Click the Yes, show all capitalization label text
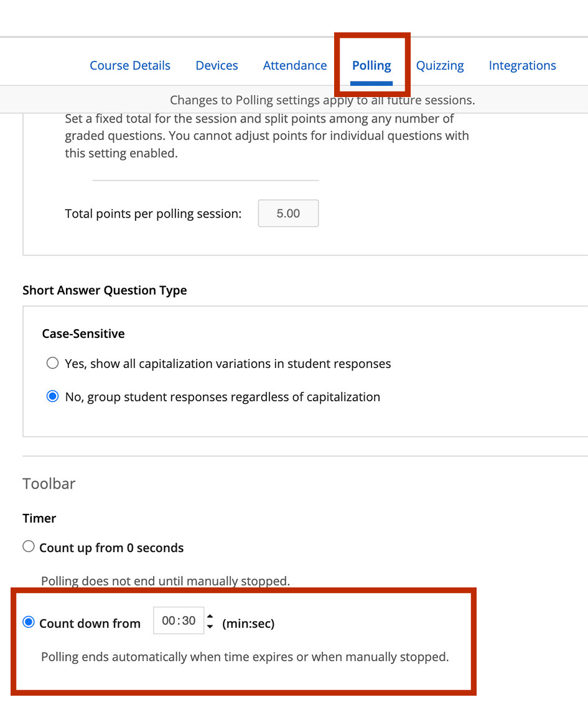Viewport: 588px width, 710px height. (228, 363)
